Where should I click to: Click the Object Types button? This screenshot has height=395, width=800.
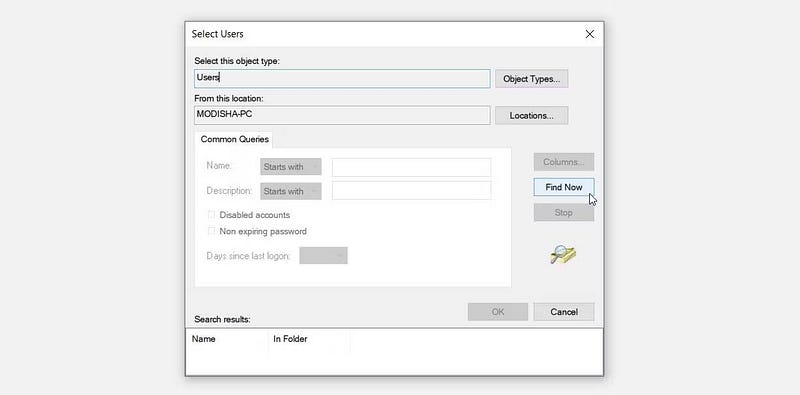(531, 79)
